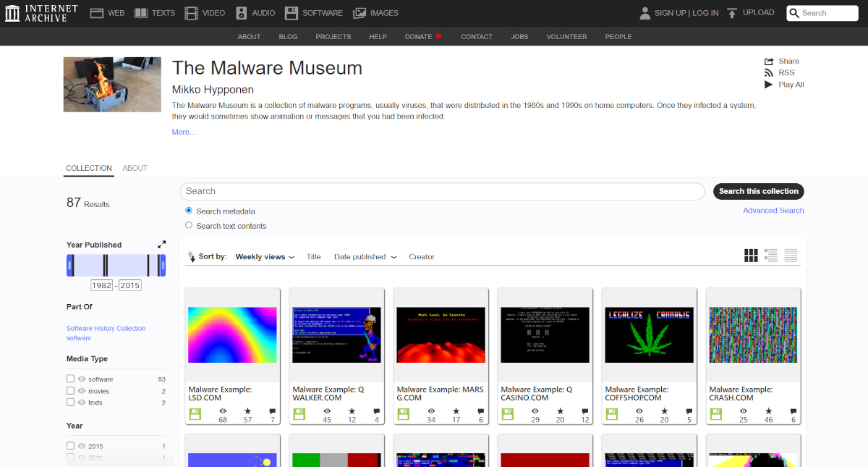The width and height of the screenshot is (868, 467).
Task: Click the Upload arrow icon
Action: point(732,13)
